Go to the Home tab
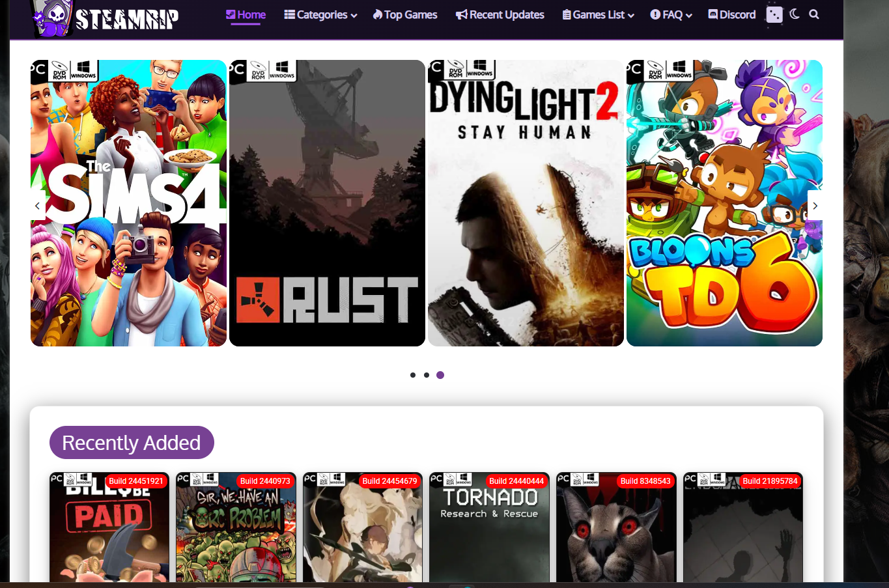The image size is (889, 588). [x=246, y=14]
